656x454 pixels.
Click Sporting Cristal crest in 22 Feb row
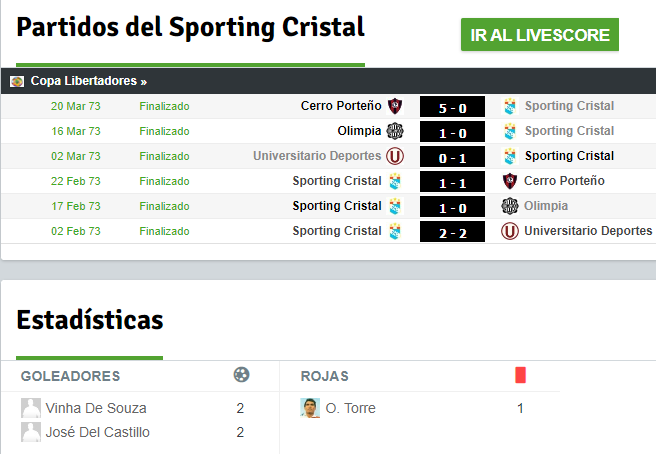tap(395, 181)
